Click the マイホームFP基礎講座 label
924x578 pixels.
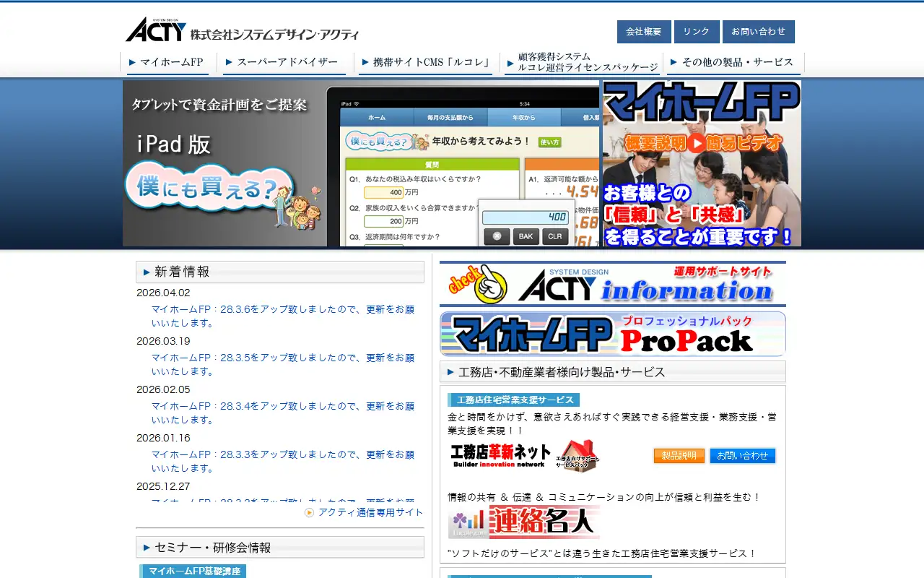pos(193,571)
